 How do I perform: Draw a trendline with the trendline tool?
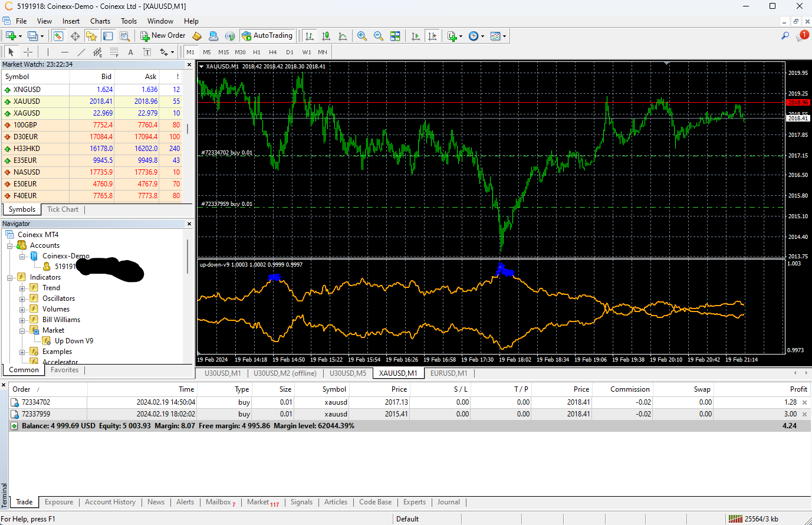click(81, 52)
